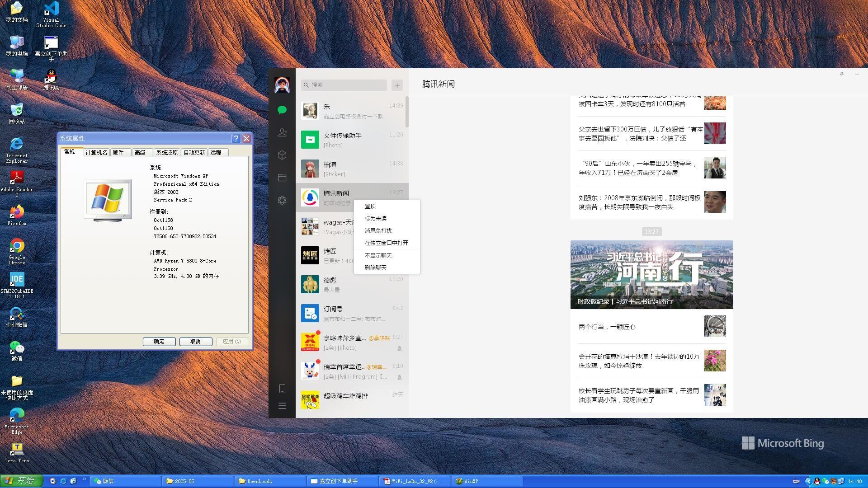
Task: Select 嘉立创下单助手 desktop icon
Action: coord(51,48)
